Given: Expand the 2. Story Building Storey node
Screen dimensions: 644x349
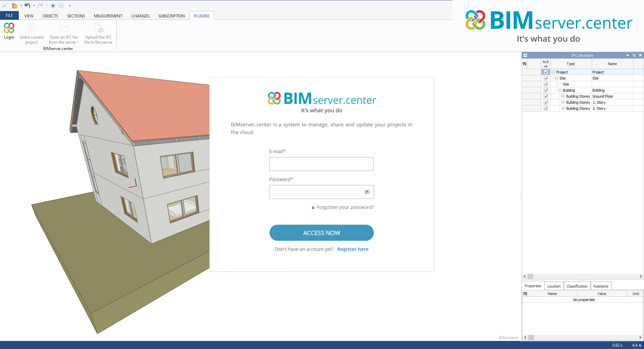Looking at the screenshot, I should [x=563, y=108].
